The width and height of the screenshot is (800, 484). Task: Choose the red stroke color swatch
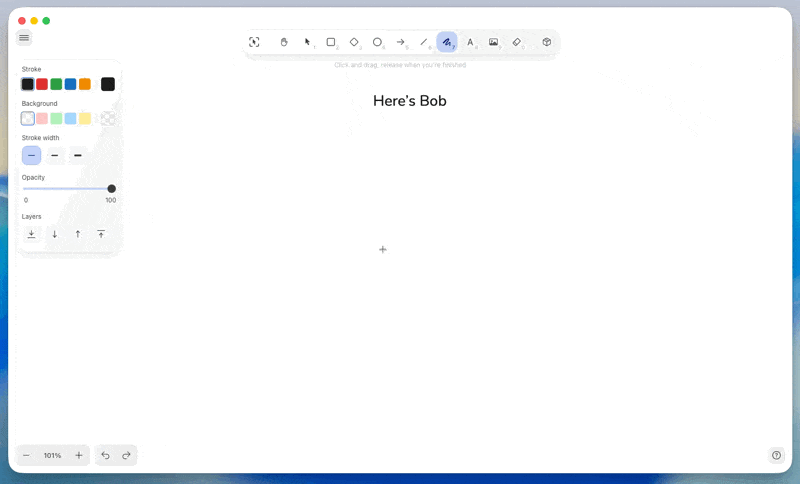pos(42,84)
